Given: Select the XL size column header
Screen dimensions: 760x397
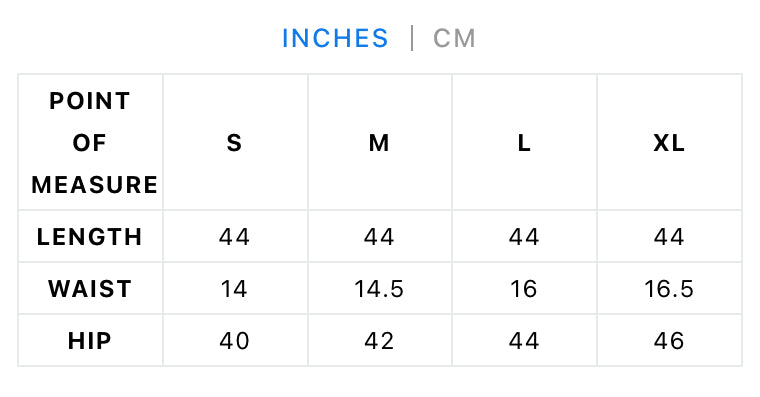Looking at the screenshot, I should 669,143.
